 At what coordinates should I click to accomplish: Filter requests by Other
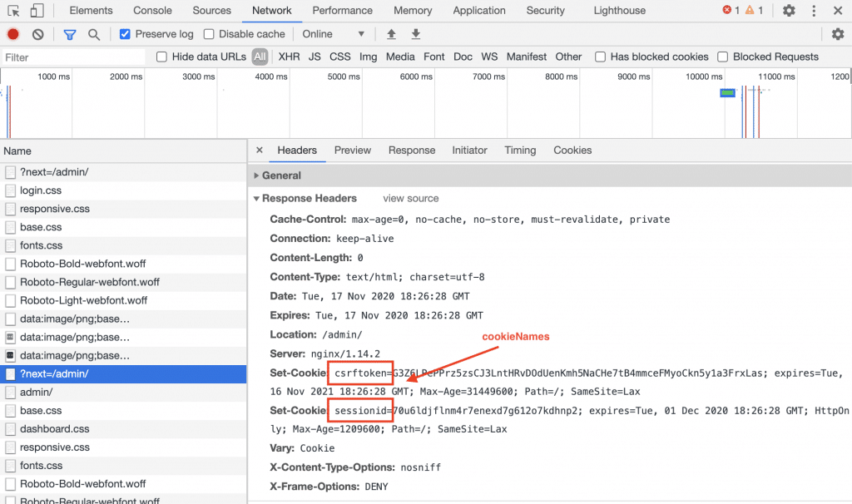tap(568, 57)
